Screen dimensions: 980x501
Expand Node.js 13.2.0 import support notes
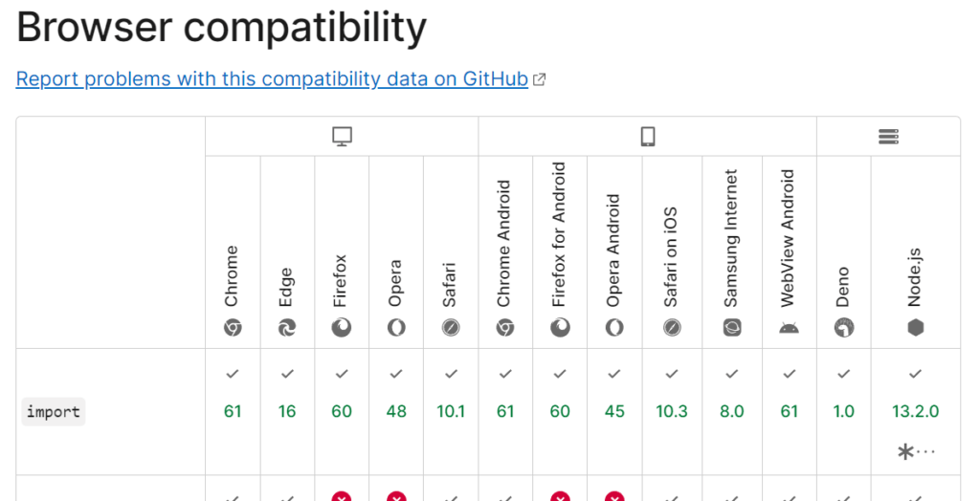(916, 451)
